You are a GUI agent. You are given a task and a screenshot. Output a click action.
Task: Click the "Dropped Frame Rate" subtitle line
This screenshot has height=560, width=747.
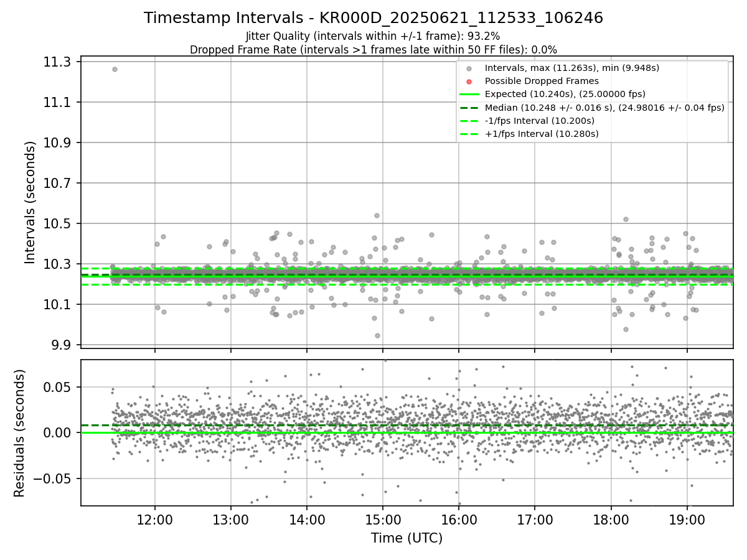point(374,50)
